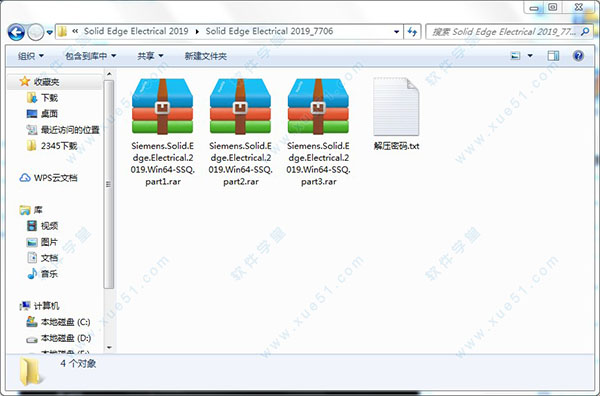Open 最近访问的位置

click(70, 130)
